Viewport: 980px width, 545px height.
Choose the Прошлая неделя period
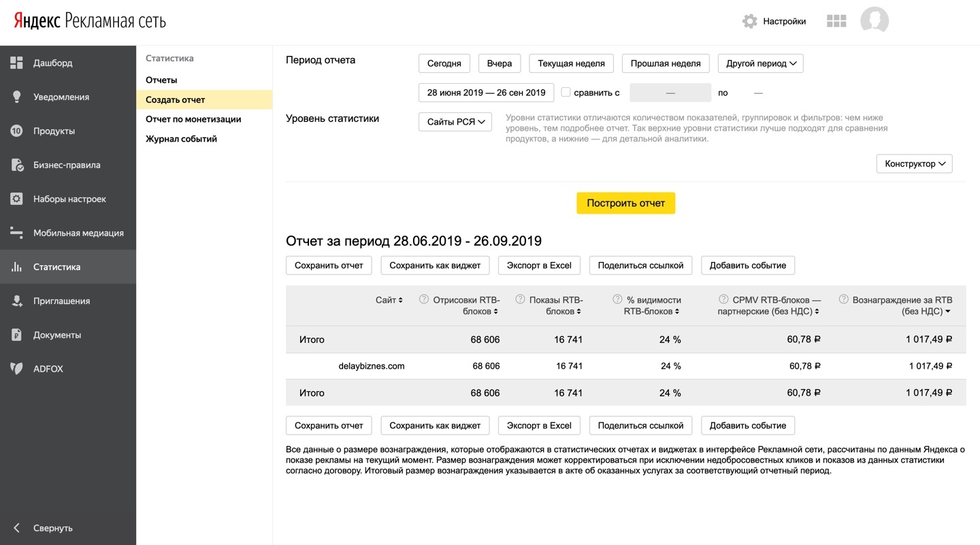(666, 63)
